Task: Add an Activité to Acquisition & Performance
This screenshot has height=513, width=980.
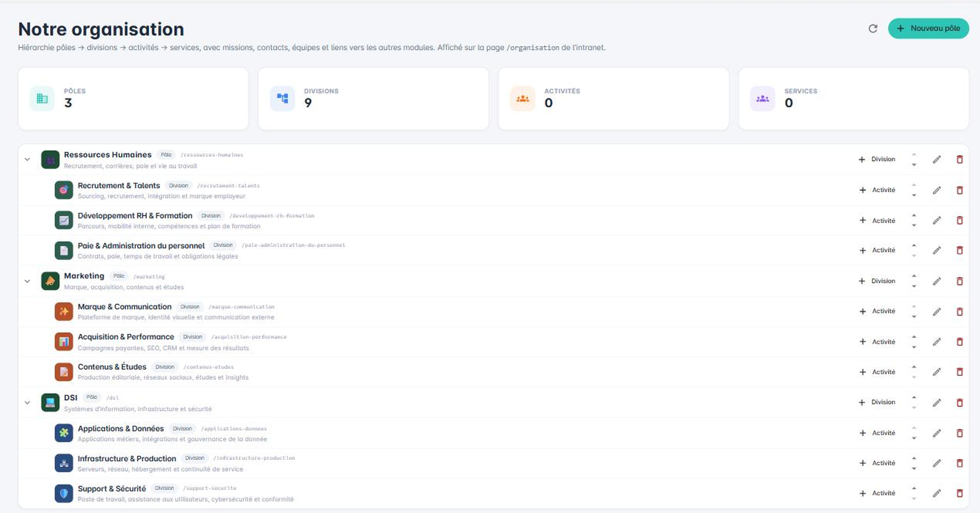Action: pyautogui.click(x=877, y=342)
